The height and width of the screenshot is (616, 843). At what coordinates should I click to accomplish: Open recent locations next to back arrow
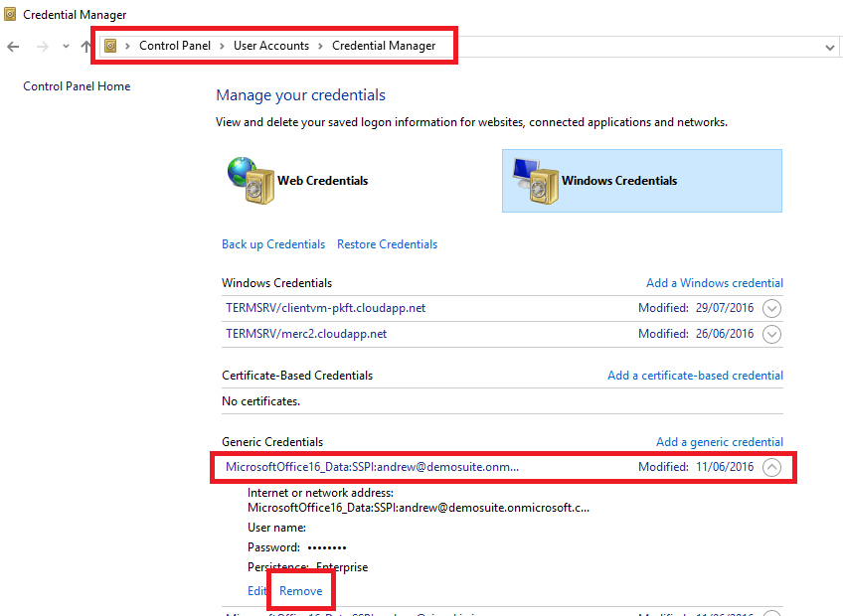65,46
